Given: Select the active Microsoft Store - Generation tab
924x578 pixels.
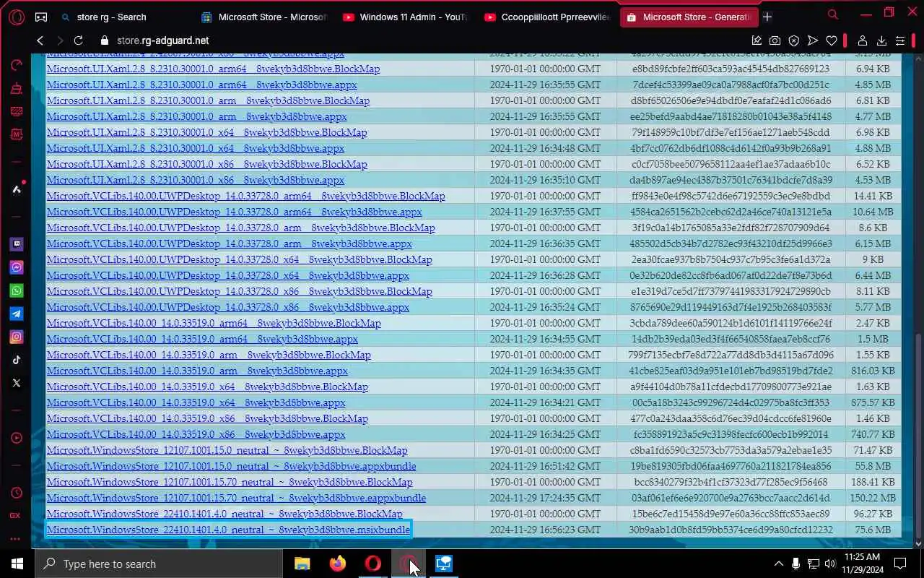Looking at the screenshot, I should [689, 17].
